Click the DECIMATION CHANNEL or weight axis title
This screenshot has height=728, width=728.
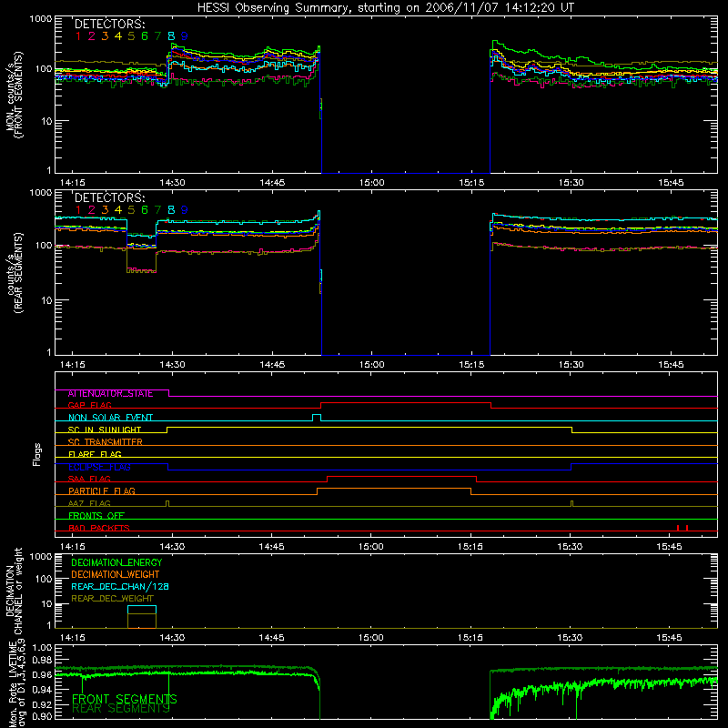(x=14, y=591)
